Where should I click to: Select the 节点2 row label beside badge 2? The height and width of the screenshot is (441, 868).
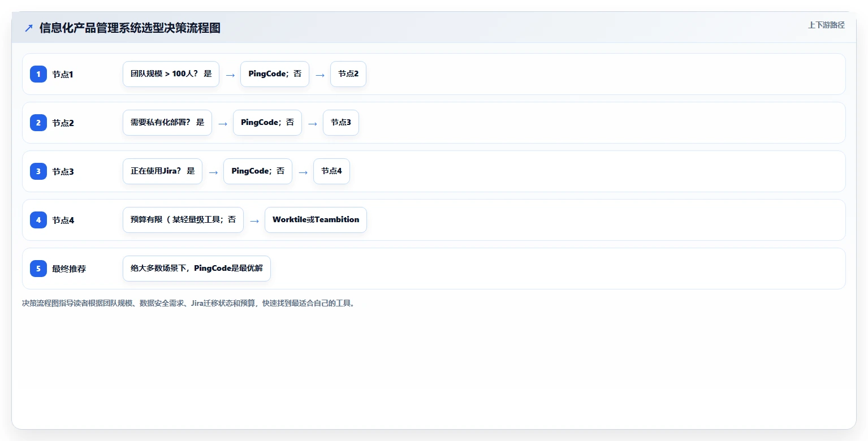point(63,123)
